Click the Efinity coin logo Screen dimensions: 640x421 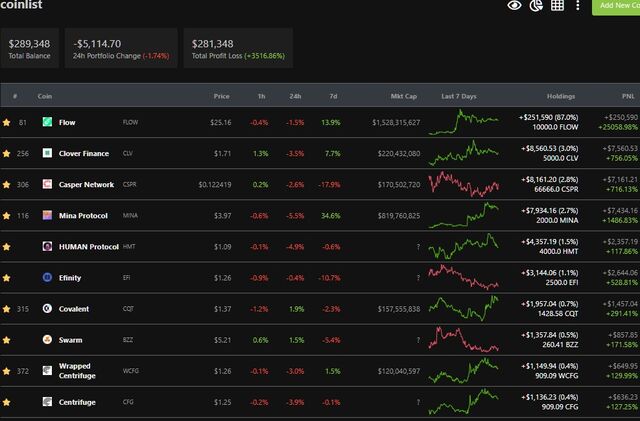coord(47,277)
